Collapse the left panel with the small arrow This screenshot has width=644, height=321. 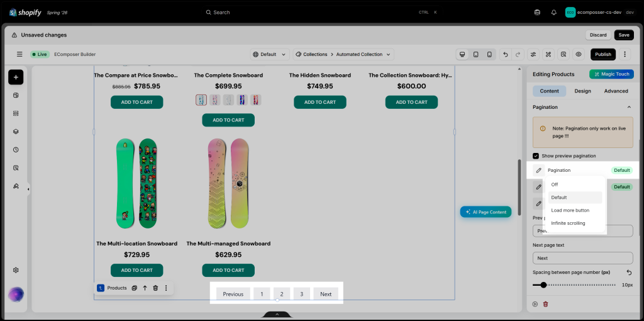pyautogui.click(x=28, y=189)
